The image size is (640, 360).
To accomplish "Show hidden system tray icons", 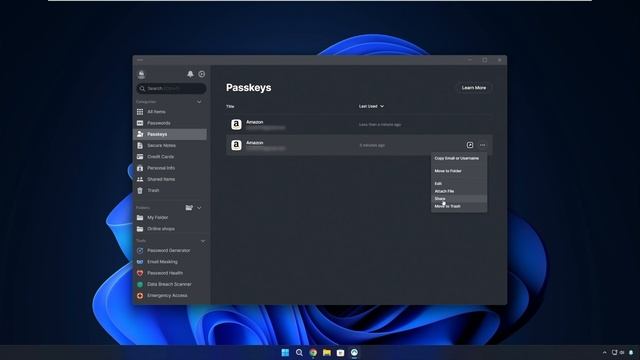I will click(604, 353).
